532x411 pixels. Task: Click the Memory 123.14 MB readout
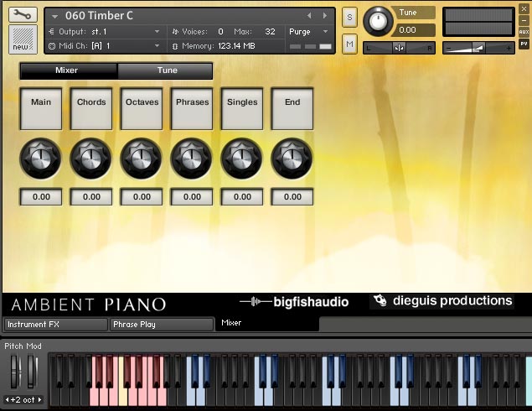click(236, 46)
